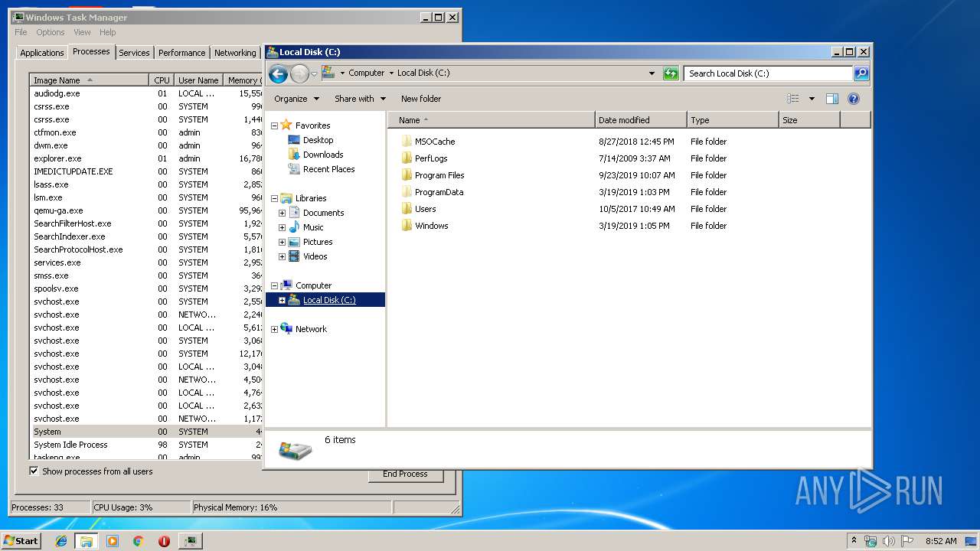
Task: Collapse the Favorites tree node
Action: tap(274, 126)
